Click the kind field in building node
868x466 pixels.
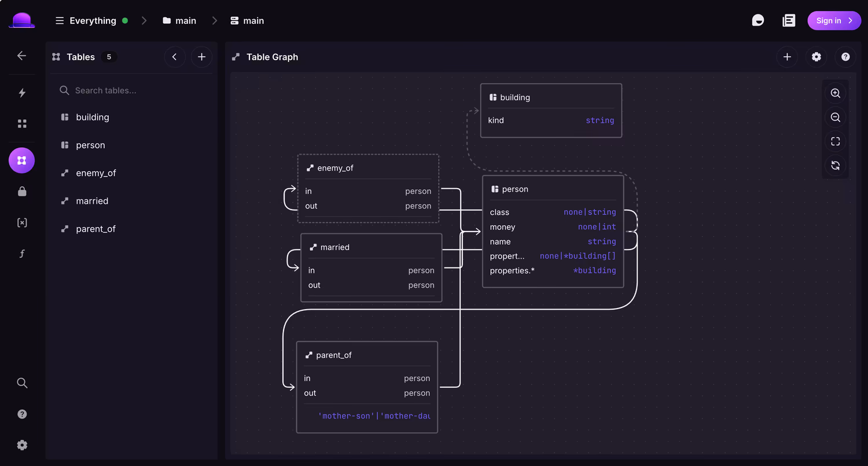(x=551, y=120)
